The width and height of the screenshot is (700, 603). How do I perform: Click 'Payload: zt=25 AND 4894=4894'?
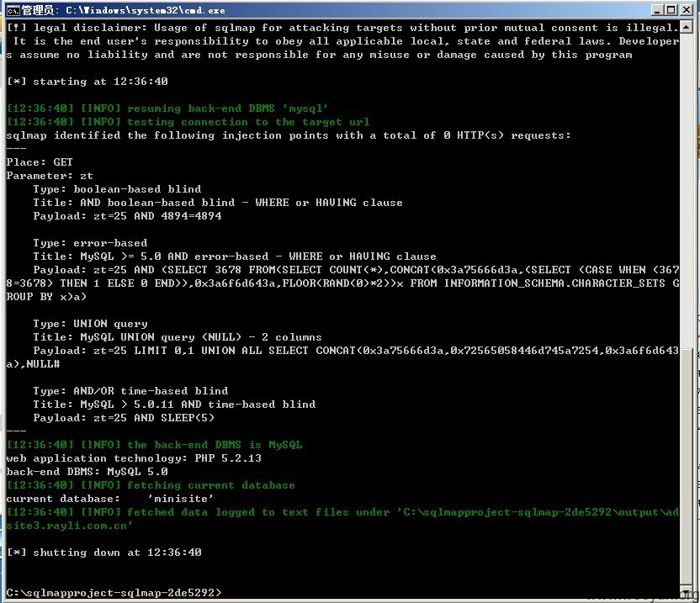coord(127,216)
